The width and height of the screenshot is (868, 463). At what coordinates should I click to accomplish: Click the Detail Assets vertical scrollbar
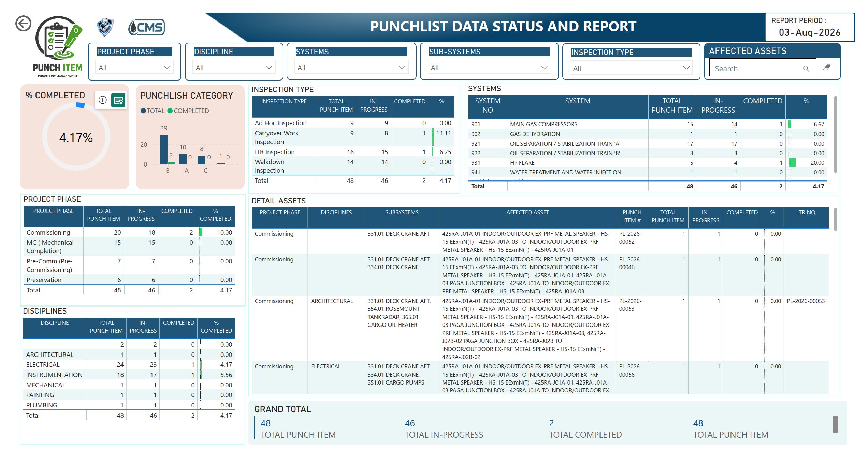tap(835, 219)
